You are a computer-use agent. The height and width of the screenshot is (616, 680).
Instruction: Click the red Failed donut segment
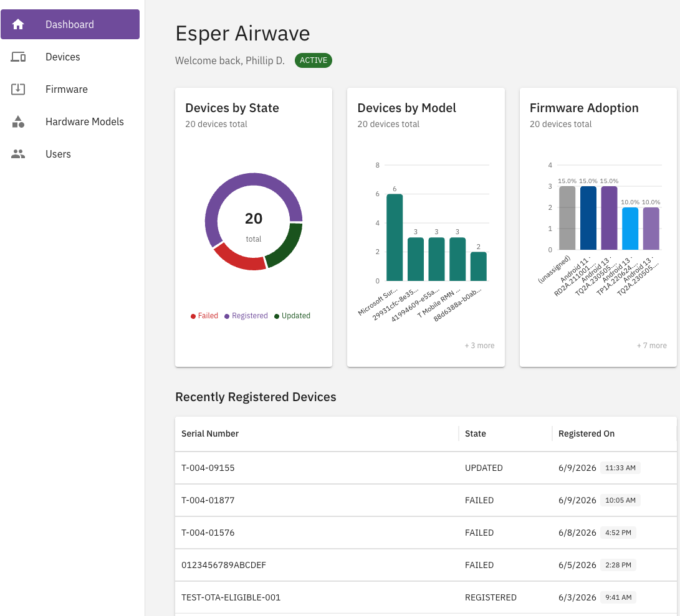tap(239, 259)
